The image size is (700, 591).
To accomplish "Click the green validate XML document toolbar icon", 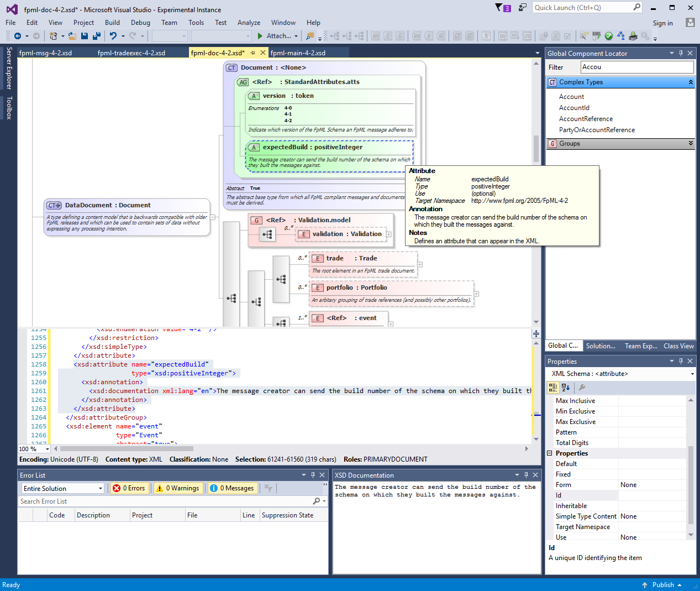I will point(608,35).
